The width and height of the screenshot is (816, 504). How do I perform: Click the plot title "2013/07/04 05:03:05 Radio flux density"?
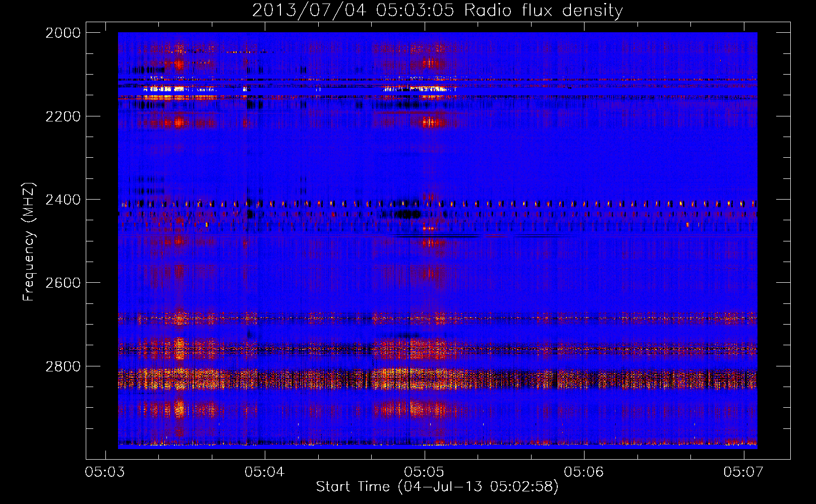[437, 11]
